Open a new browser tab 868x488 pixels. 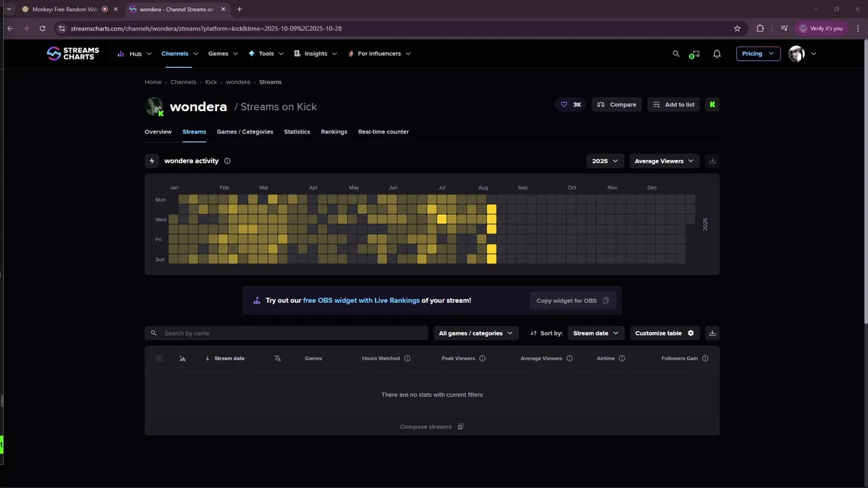(239, 9)
